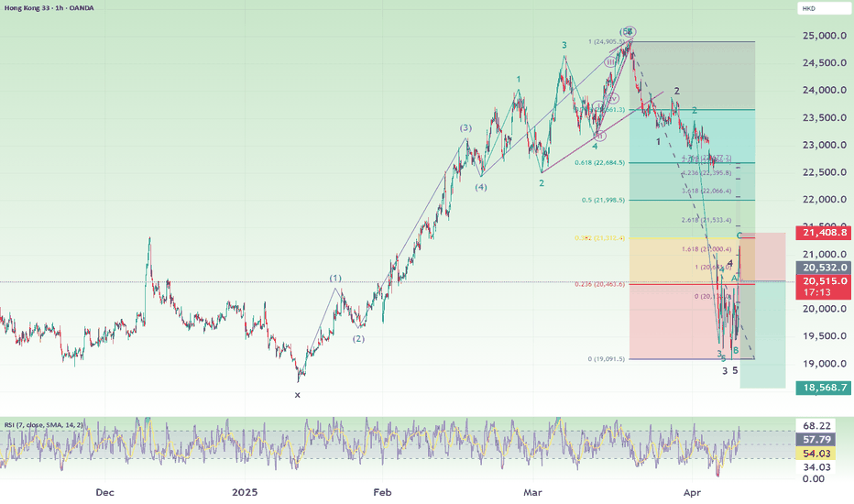Click the 22,000.0 price axis label

click(825, 200)
